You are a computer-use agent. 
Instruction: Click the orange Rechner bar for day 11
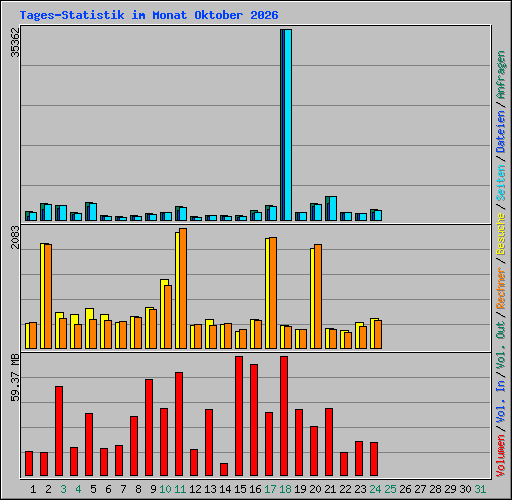(183, 289)
